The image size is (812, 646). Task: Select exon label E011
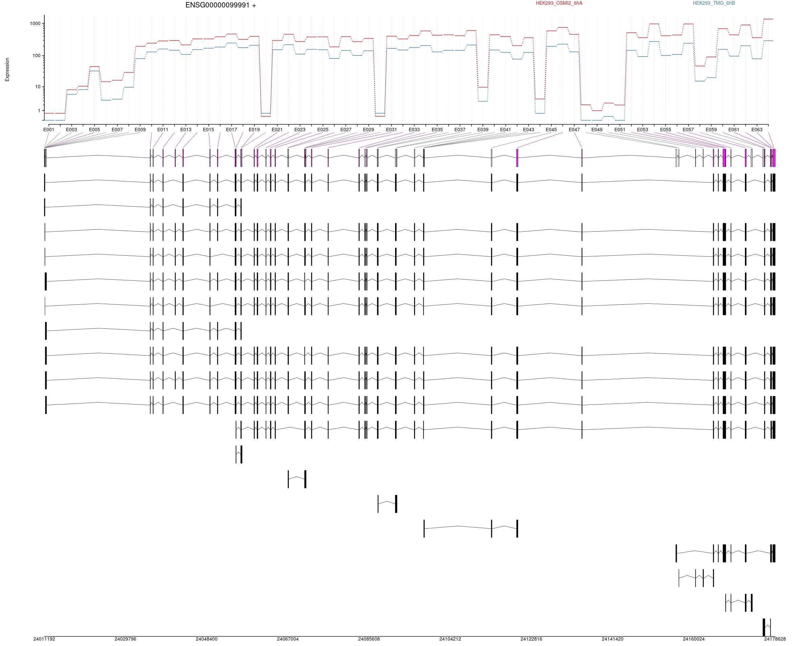point(163,130)
